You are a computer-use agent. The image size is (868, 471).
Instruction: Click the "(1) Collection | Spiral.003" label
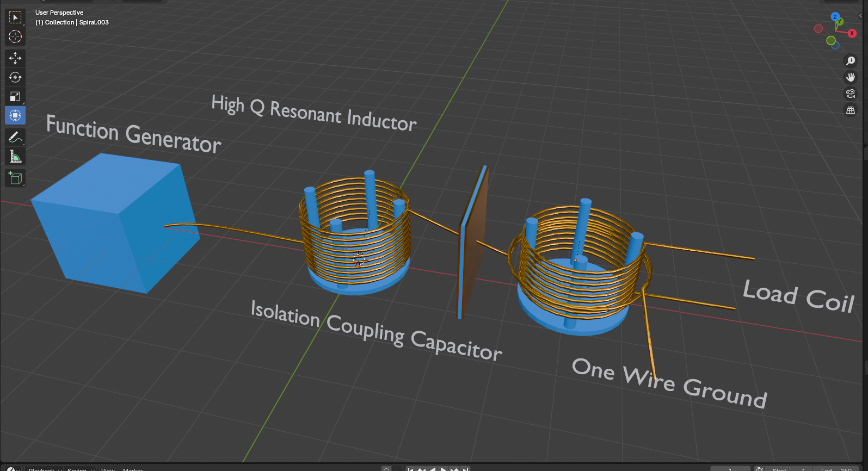click(72, 22)
